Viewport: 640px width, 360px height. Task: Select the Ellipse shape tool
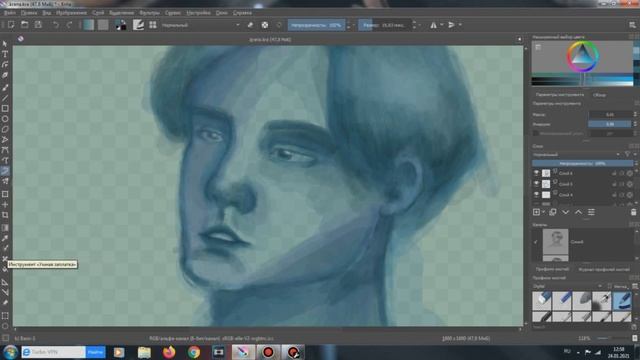[x=5, y=119]
